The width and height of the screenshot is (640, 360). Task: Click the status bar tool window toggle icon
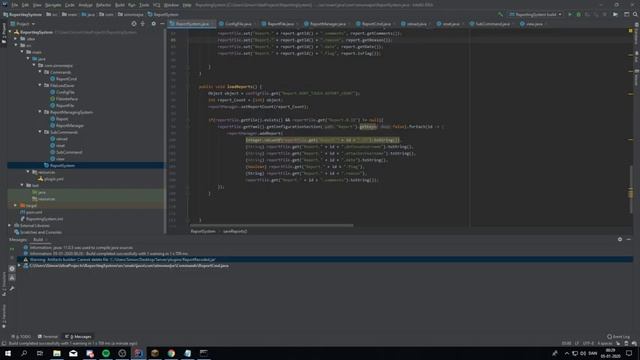click(4, 344)
